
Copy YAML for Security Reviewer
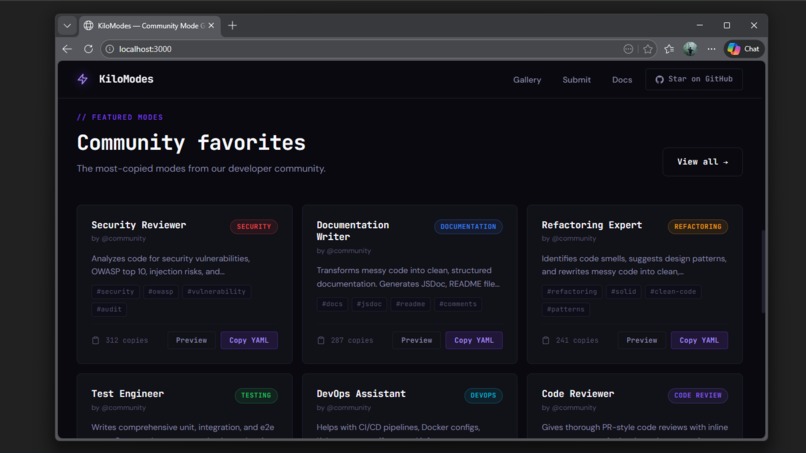249,340
